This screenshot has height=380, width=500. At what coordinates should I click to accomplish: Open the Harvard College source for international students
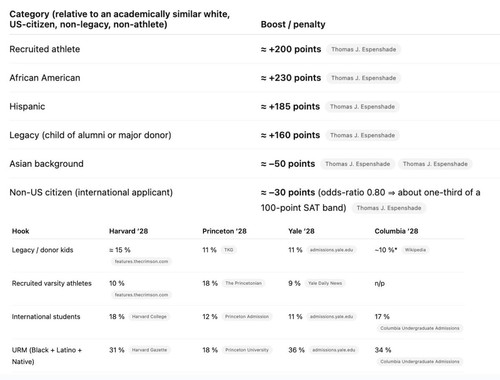[x=149, y=317]
